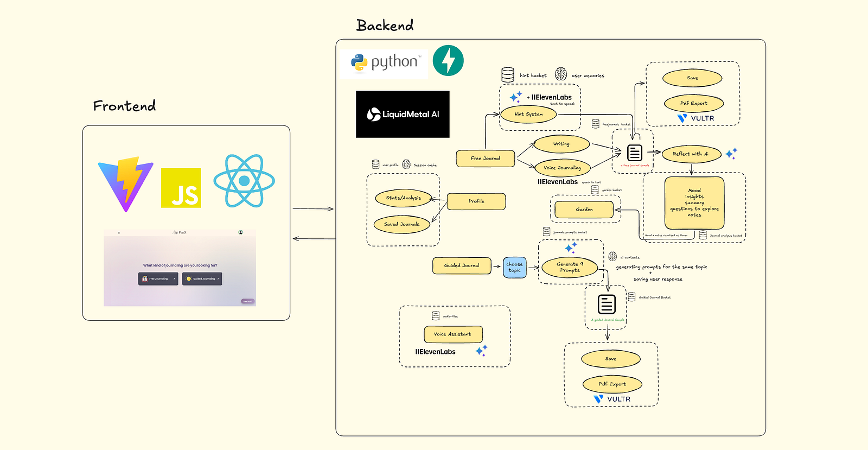Click the Session cashe brain icon
The height and width of the screenshot is (450, 868).
tap(406, 164)
